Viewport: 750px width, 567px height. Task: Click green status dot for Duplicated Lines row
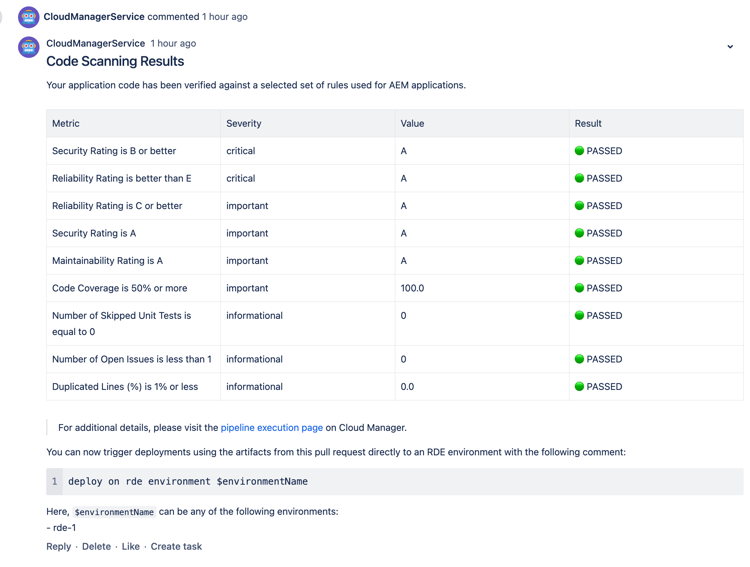(579, 387)
